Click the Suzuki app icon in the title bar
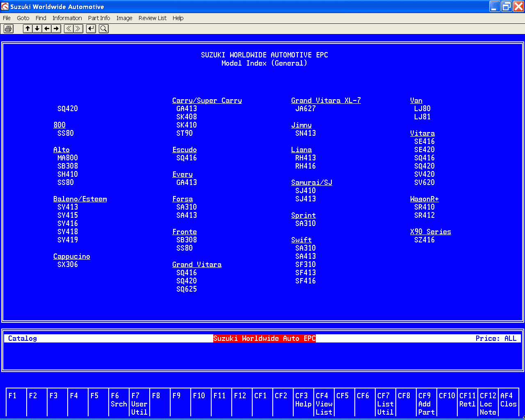 pos(5,7)
